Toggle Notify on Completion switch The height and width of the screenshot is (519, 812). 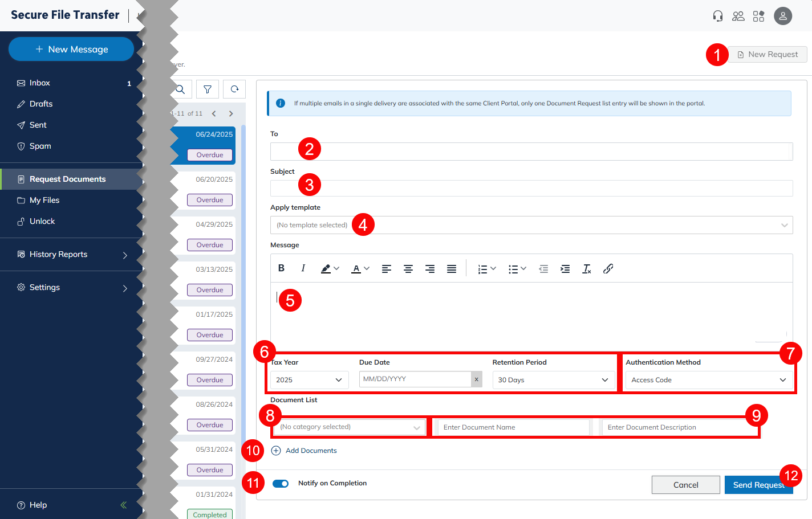pyautogui.click(x=281, y=484)
